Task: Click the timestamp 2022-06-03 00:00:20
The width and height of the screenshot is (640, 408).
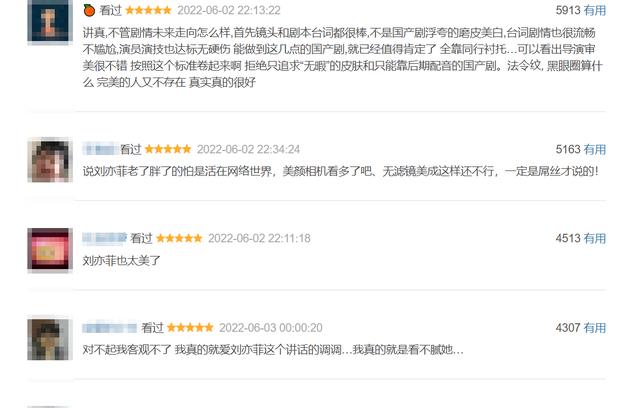Action: click(271, 328)
